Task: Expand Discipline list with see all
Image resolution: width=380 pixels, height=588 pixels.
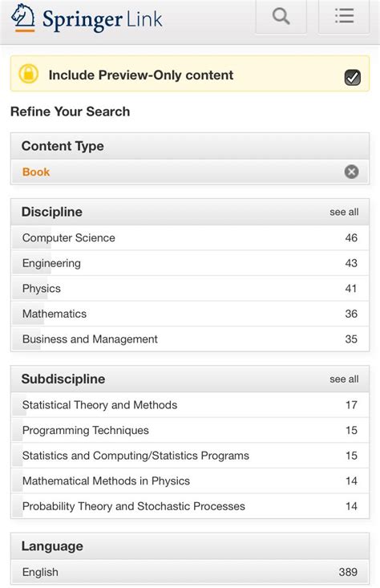Action: (344, 212)
